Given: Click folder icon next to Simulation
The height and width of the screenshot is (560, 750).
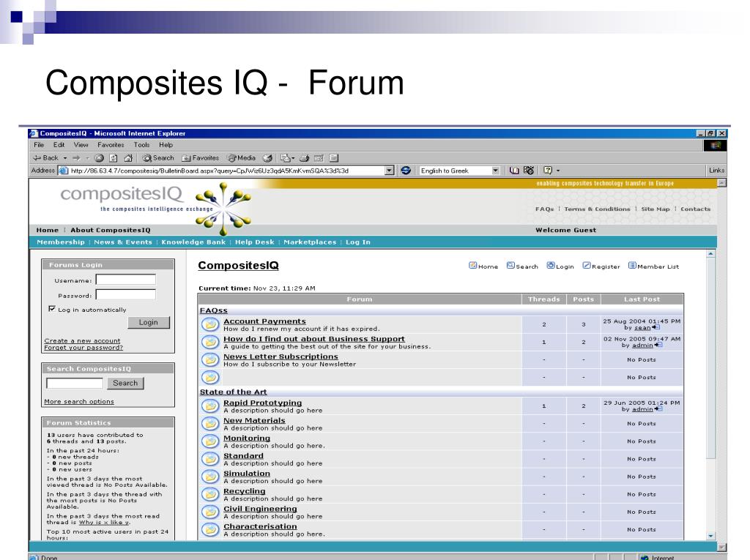Looking at the screenshot, I should [210, 477].
